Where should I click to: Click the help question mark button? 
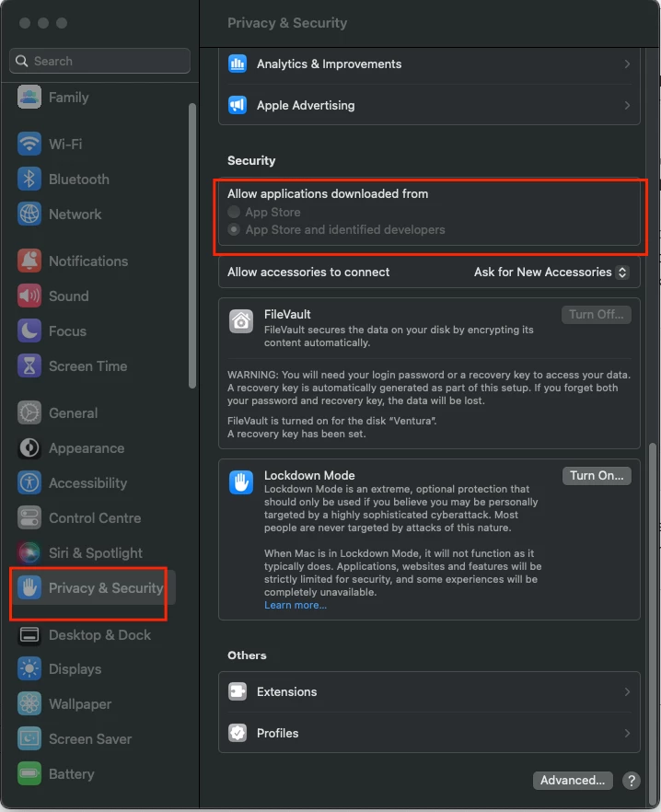coord(631,781)
